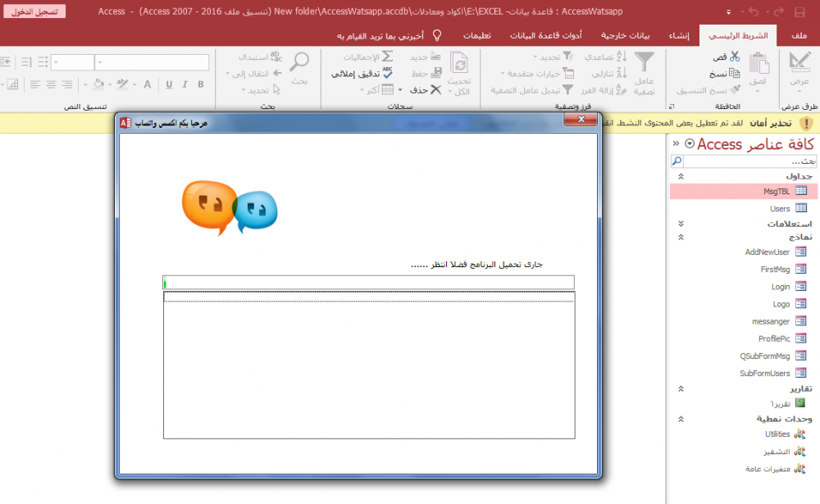Collapse the نماذج forms group
Image resolution: width=820 pixels, height=504 pixels.
click(681, 238)
